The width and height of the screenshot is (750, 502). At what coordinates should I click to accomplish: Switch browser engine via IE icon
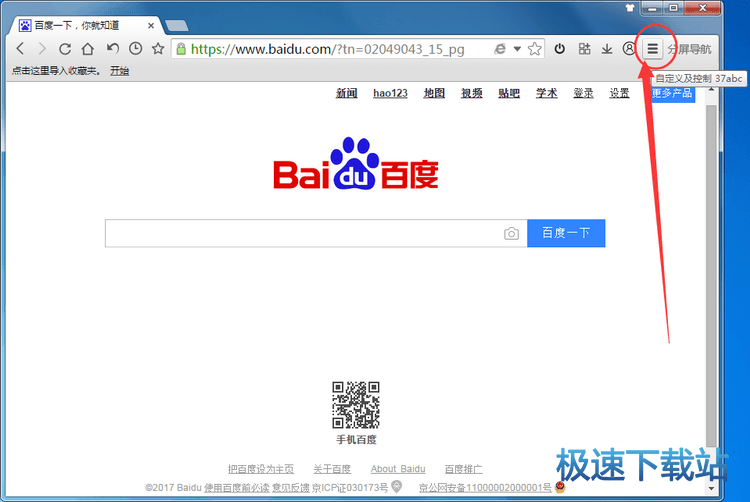point(500,49)
